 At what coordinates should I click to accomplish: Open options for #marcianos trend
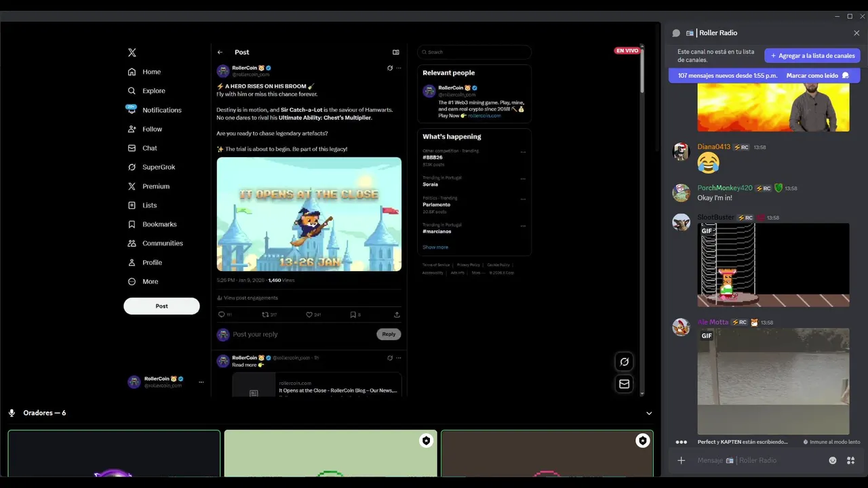click(x=523, y=226)
